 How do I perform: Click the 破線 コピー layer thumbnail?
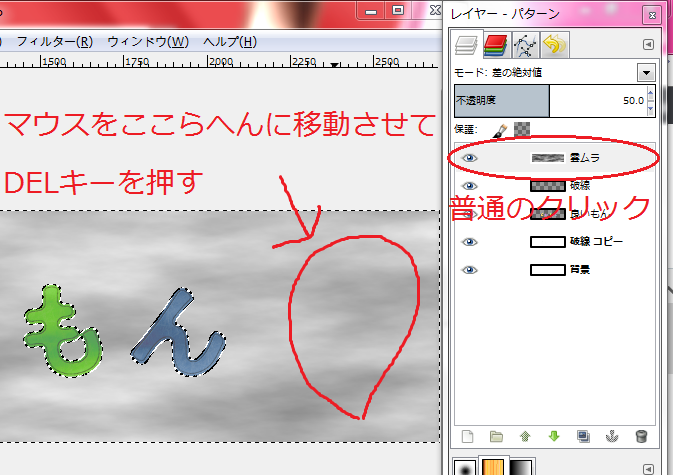[x=548, y=242]
